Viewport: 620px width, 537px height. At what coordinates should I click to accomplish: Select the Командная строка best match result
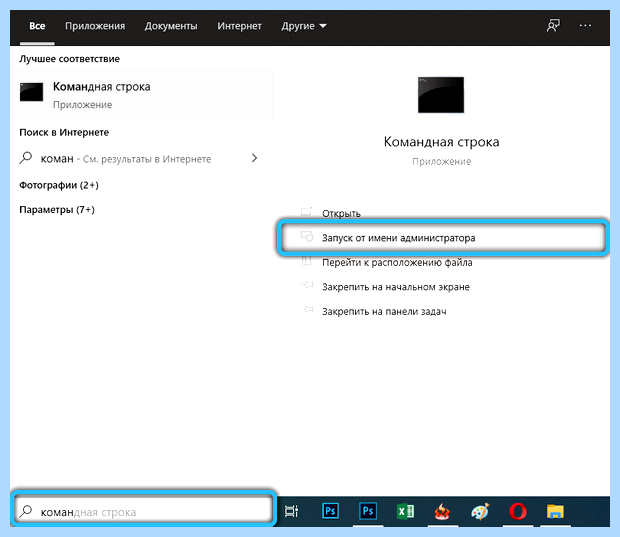click(x=141, y=95)
